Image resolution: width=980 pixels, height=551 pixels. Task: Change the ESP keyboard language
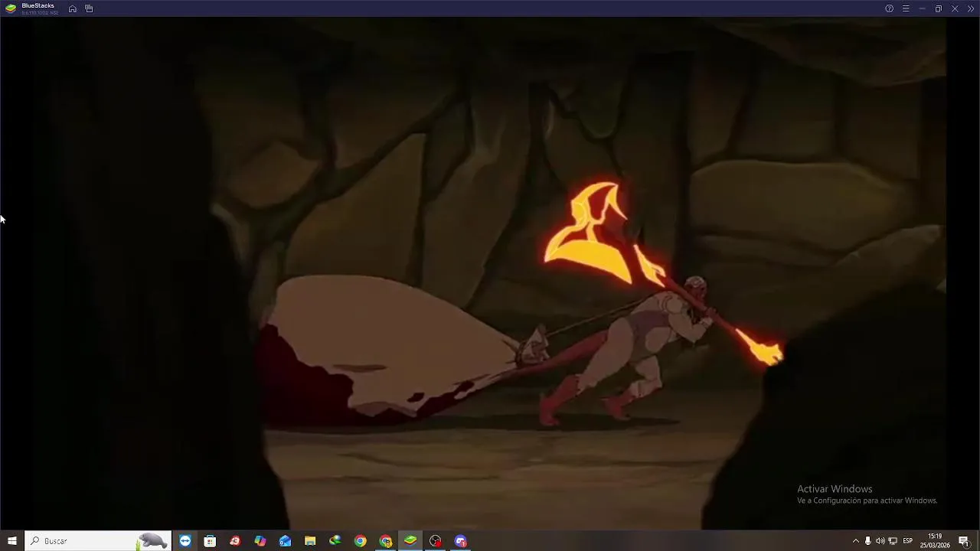908,541
